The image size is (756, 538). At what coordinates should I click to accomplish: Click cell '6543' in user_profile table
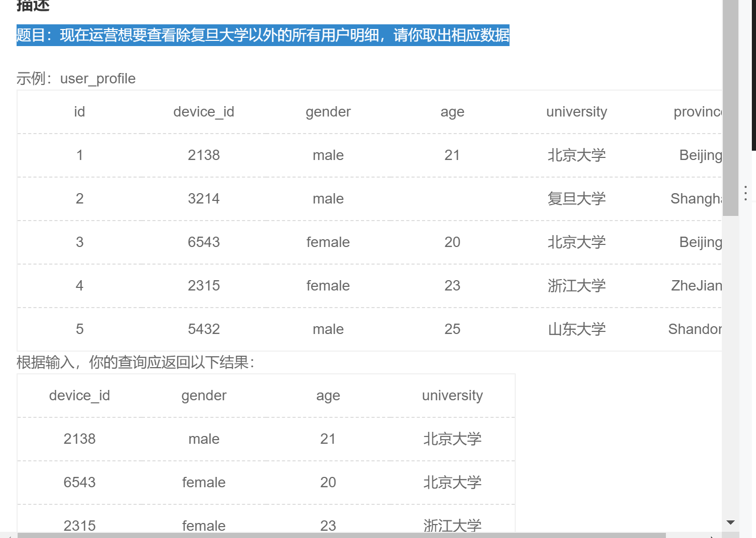coord(203,242)
